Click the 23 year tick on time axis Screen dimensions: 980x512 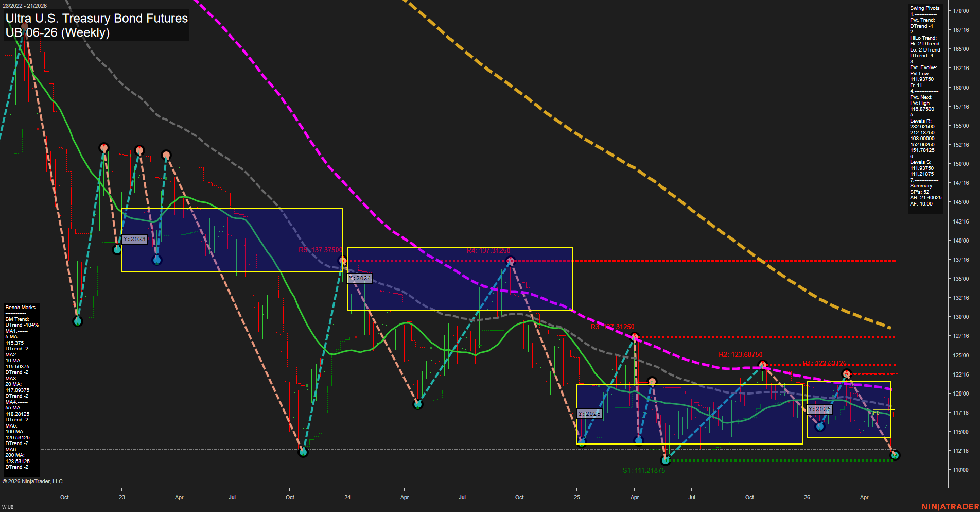coord(122,497)
